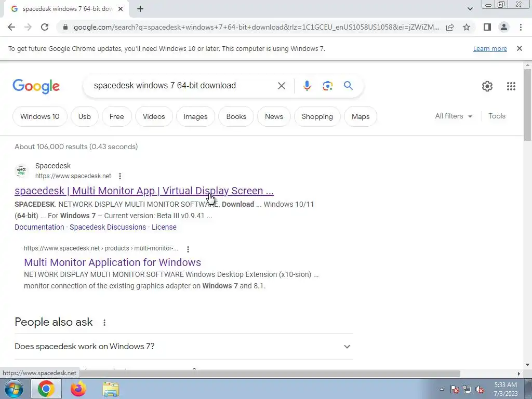Reload the current page

pyautogui.click(x=45, y=27)
